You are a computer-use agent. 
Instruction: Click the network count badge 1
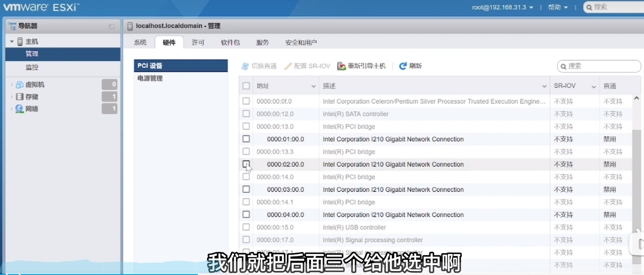click(109, 109)
